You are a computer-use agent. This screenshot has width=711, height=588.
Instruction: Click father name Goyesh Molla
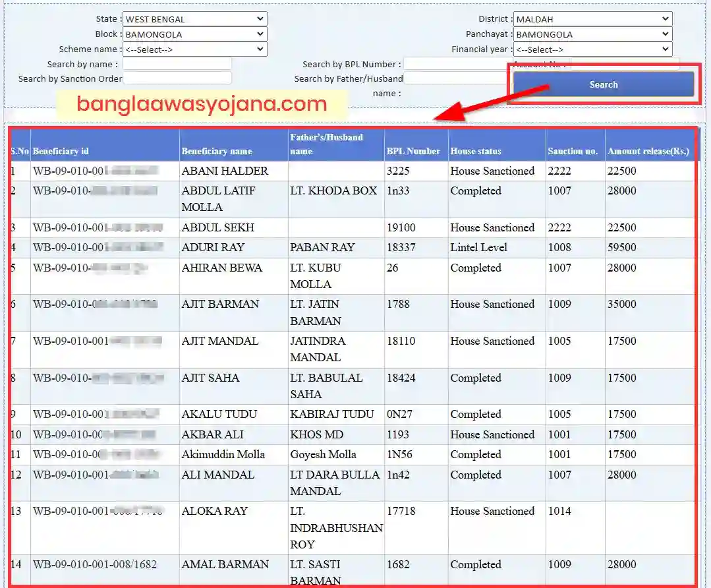[324, 454]
